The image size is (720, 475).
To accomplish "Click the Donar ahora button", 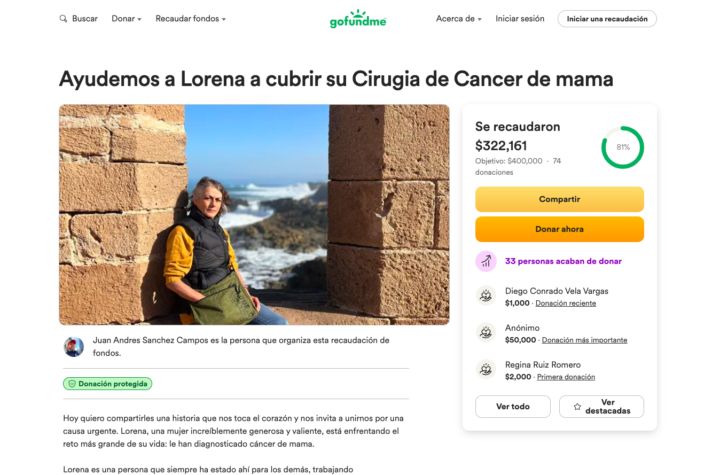I will click(559, 229).
